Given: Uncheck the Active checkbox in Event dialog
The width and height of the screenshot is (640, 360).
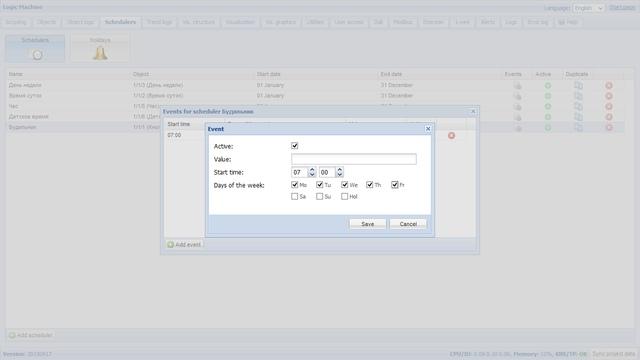Looking at the screenshot, I should [295, 146].
